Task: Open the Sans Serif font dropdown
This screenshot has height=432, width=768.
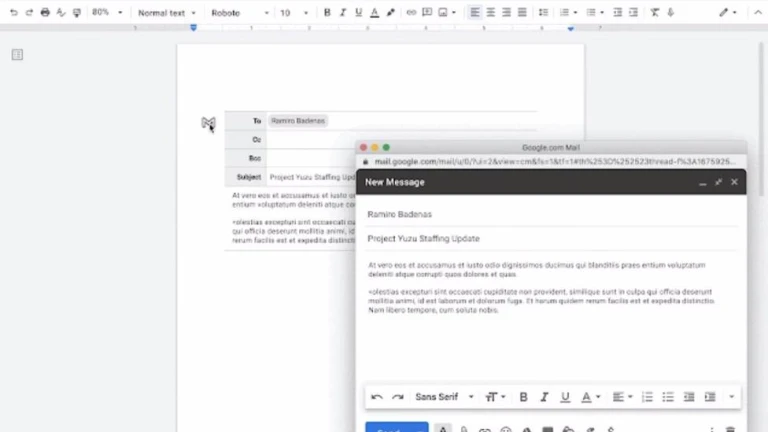Action: [x=444, y=397]
